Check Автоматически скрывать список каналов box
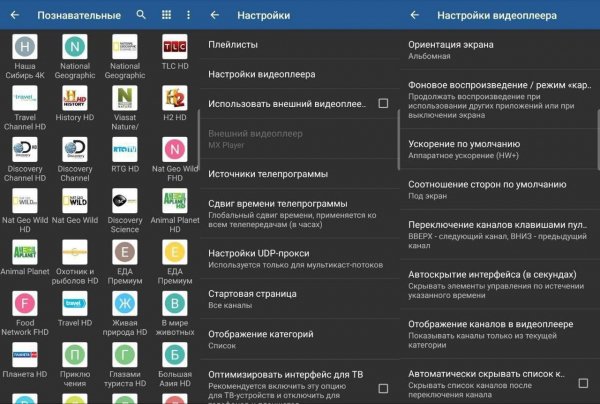 [x=583, y=383]
